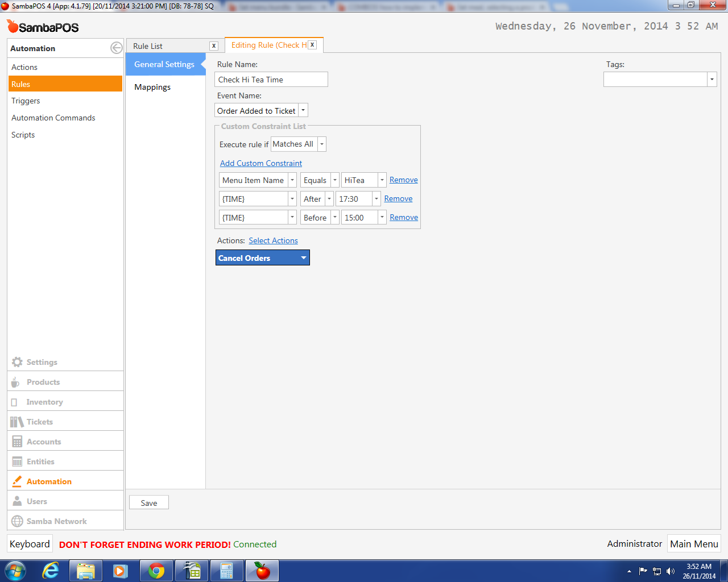The image size is (728, 582).
Task: Remove the TIME After 17:30 constraint
Action: (x=398, y=198)
